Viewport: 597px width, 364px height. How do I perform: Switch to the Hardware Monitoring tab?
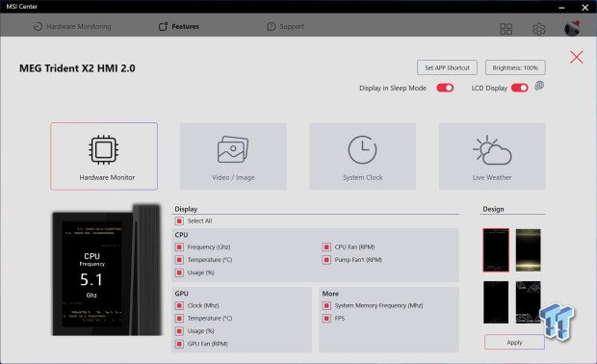72,26
